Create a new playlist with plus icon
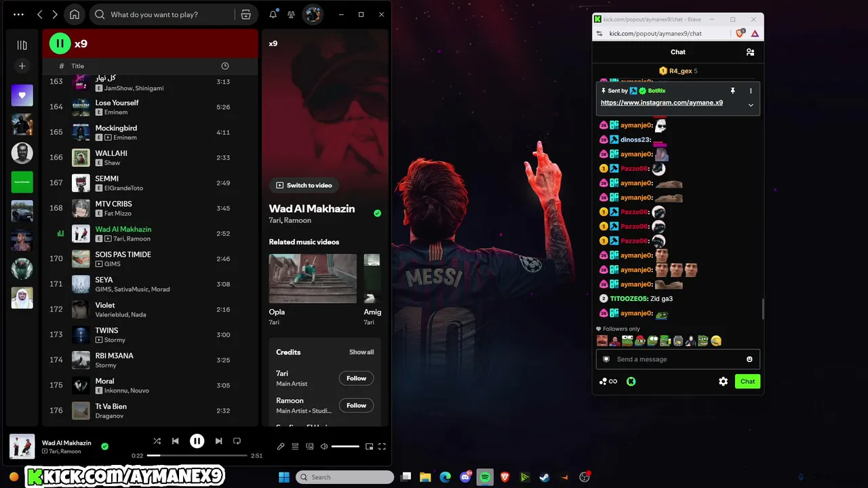 point(22,66)
